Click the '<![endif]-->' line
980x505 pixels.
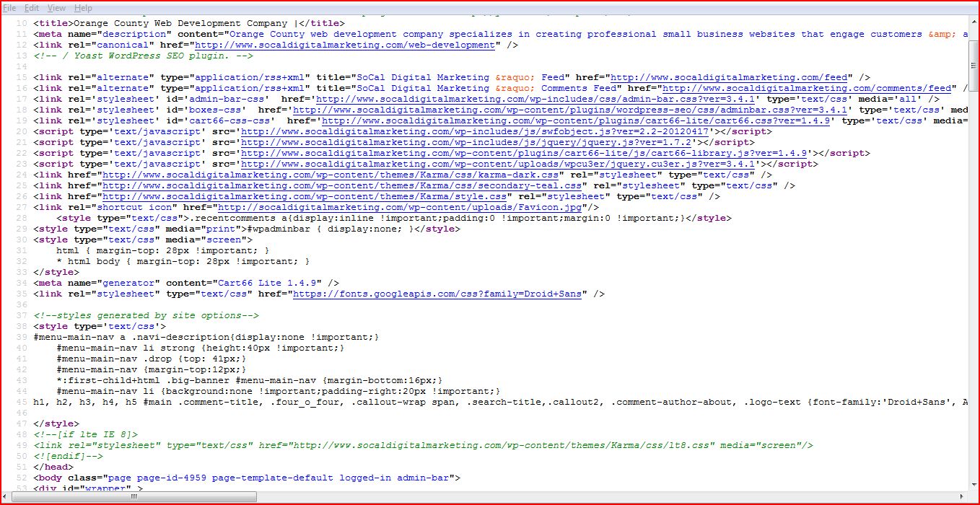pos(68,456)
